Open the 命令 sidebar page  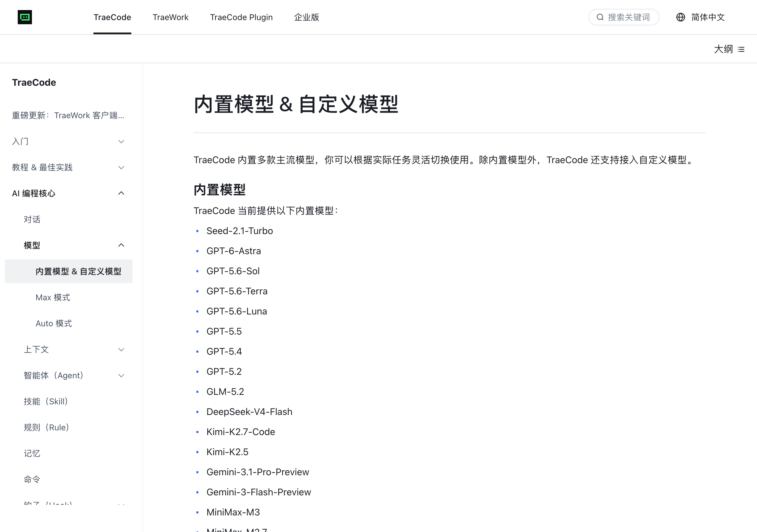(x=32, y=479)
